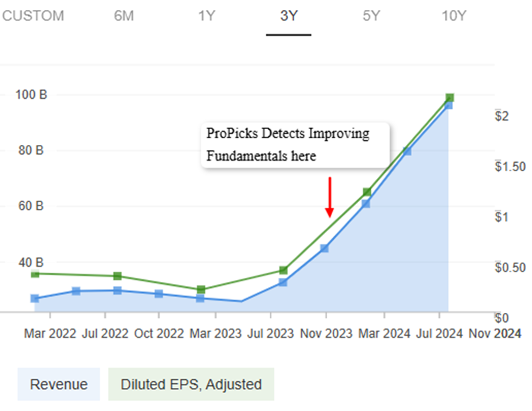
Task: Click the 'Jul 2023' axis label
Action: 270,334
